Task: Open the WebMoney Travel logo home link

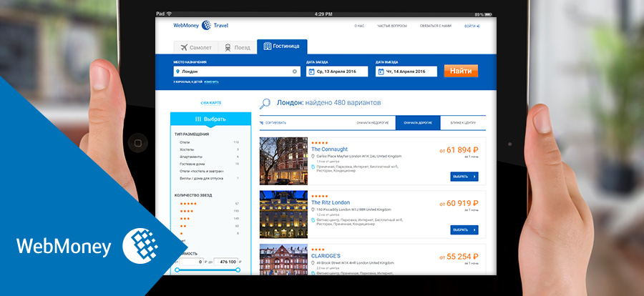Action: coord(200,26)
